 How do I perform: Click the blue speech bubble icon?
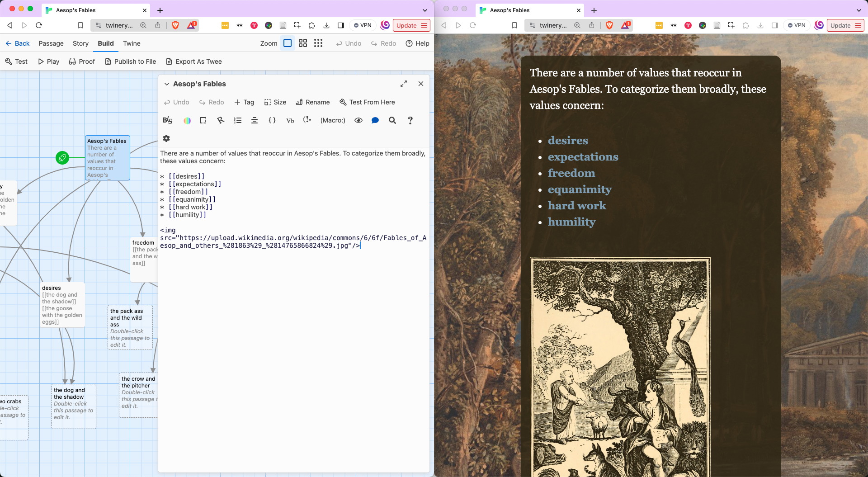pos(375,120)
